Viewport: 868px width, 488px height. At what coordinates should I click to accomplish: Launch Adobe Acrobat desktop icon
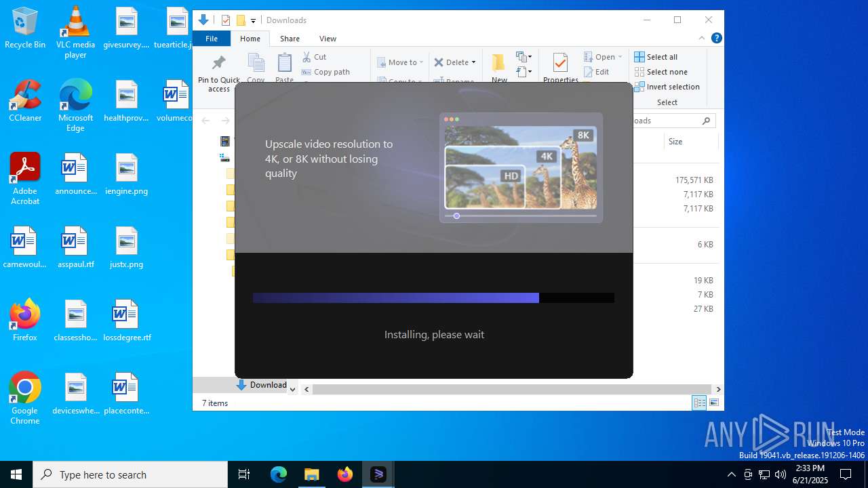point(25,179)
